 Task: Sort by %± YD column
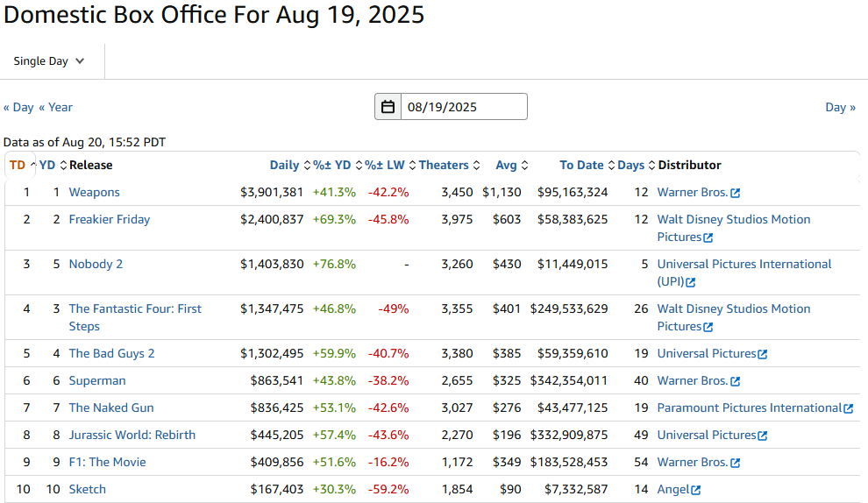coord(338,165)
